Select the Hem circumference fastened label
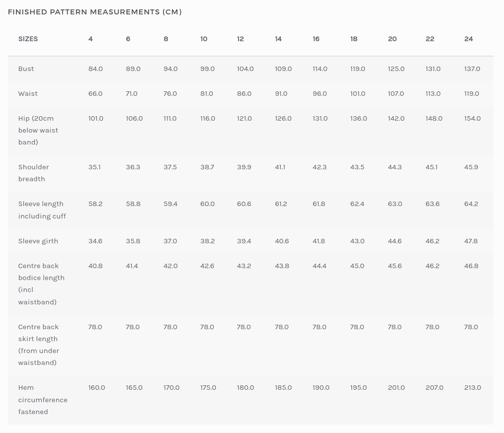 43,399
